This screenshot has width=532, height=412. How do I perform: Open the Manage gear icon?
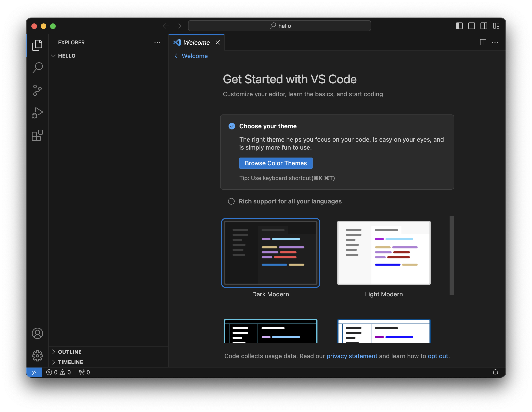[37, 356]
